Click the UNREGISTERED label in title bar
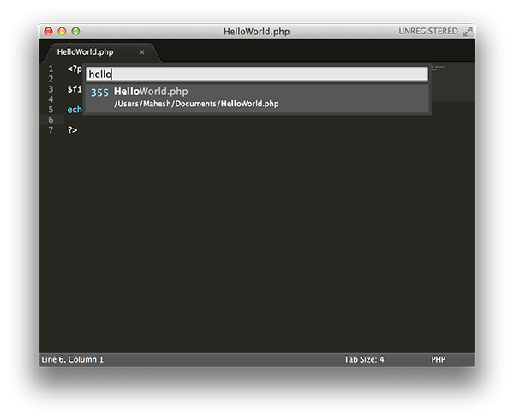The image size is (514, 420). [427, 32]
